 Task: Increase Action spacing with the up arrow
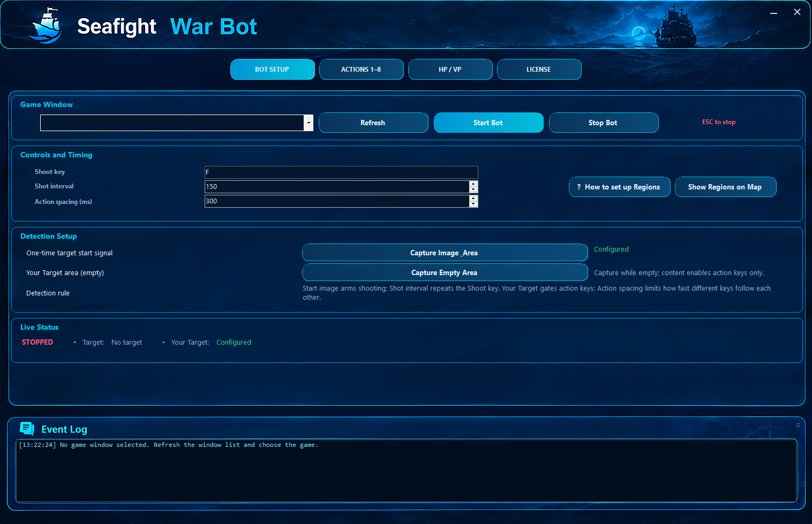473,198
